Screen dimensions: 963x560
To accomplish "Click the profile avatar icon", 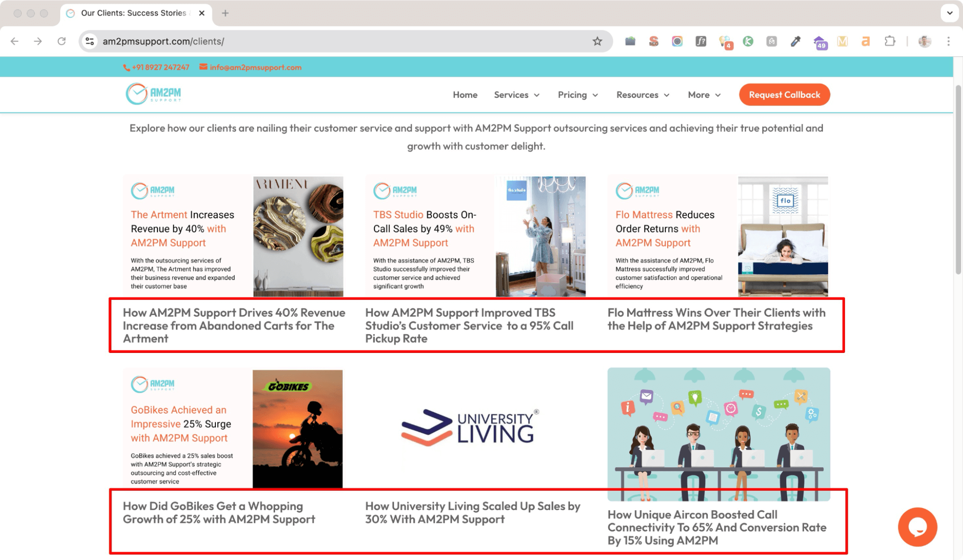I will pos(924,41).
